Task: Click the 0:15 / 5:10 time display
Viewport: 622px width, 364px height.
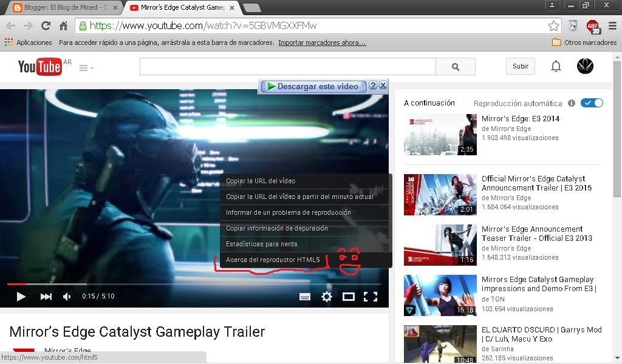Action: click(98, 296)
